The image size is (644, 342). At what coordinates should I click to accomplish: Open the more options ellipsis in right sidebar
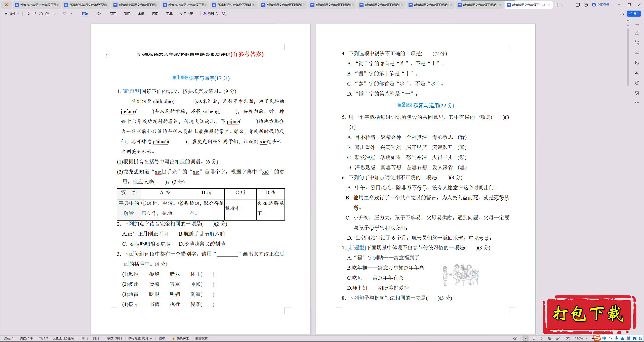637,103
